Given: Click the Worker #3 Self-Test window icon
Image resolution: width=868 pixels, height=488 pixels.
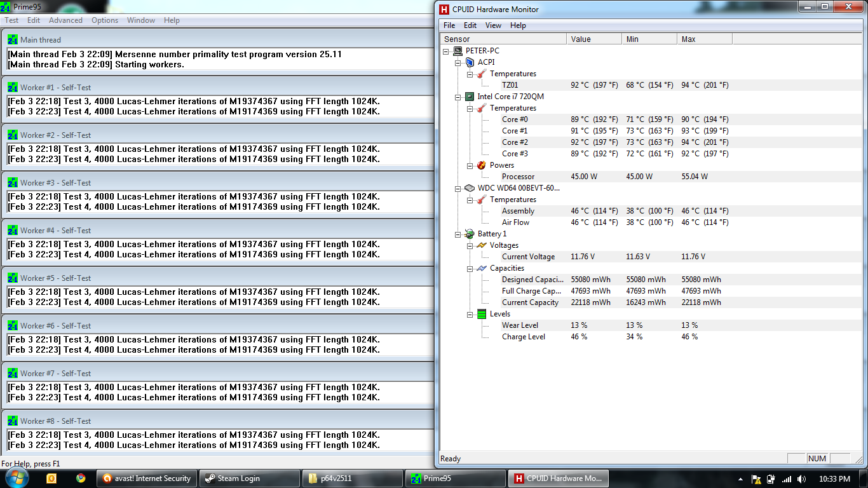Looking at the screenshot, I should [13, 182].
